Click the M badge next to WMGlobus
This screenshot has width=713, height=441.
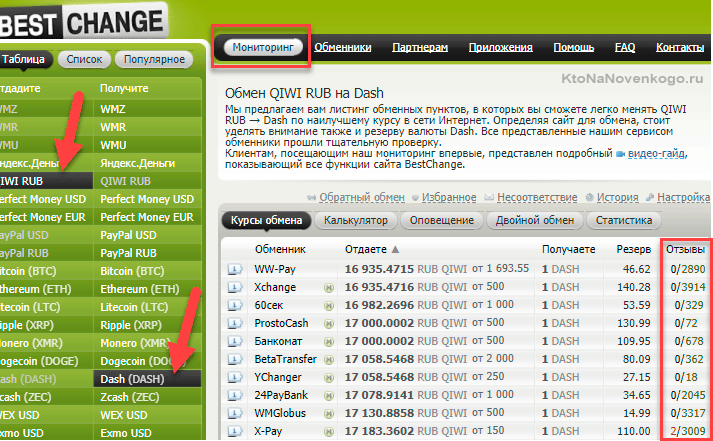[329, 414]
